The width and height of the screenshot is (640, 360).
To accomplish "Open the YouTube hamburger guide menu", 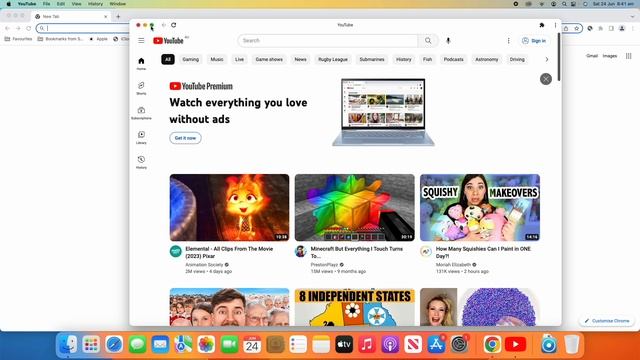I will (x=141, y=41).
